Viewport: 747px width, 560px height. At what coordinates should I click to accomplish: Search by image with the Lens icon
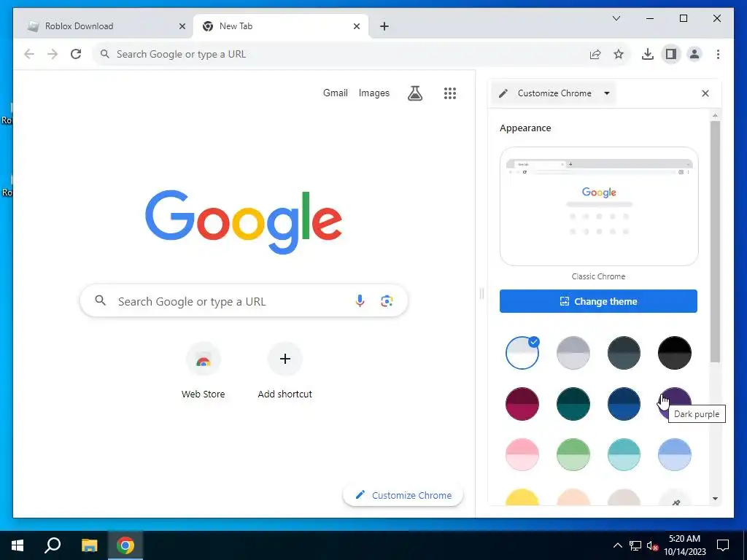point(387,301)
